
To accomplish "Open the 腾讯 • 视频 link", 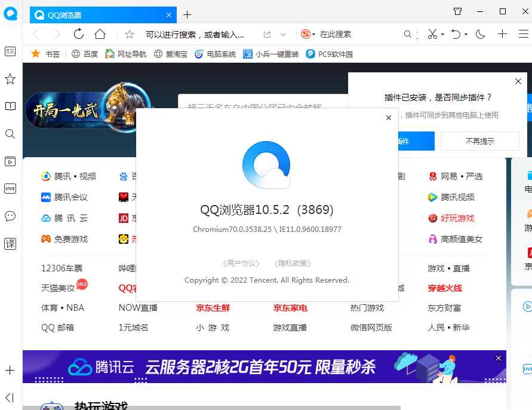I will [x=69, y=176].
